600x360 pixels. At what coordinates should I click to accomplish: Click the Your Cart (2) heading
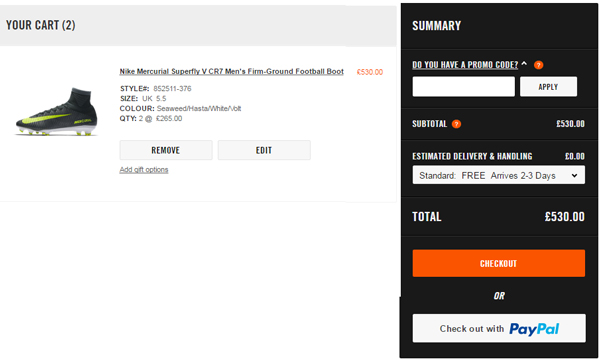41,25
